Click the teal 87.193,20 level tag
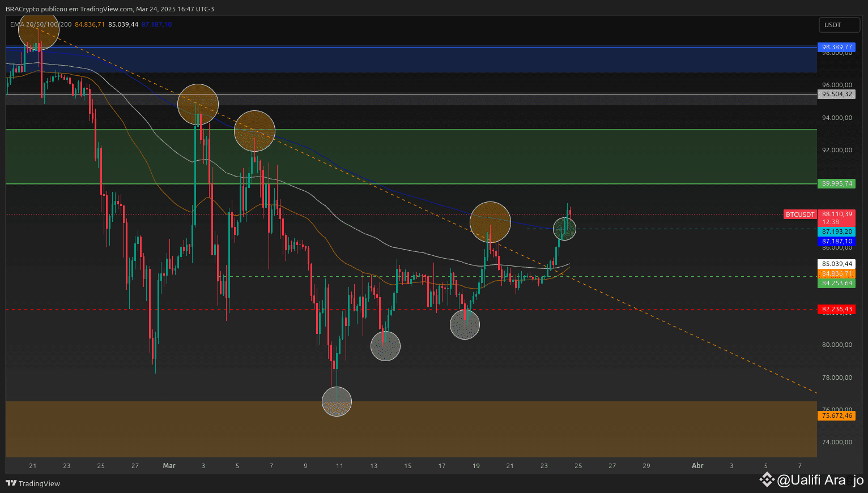This screenshot has height=493, width=868. [x=836, y=232]
